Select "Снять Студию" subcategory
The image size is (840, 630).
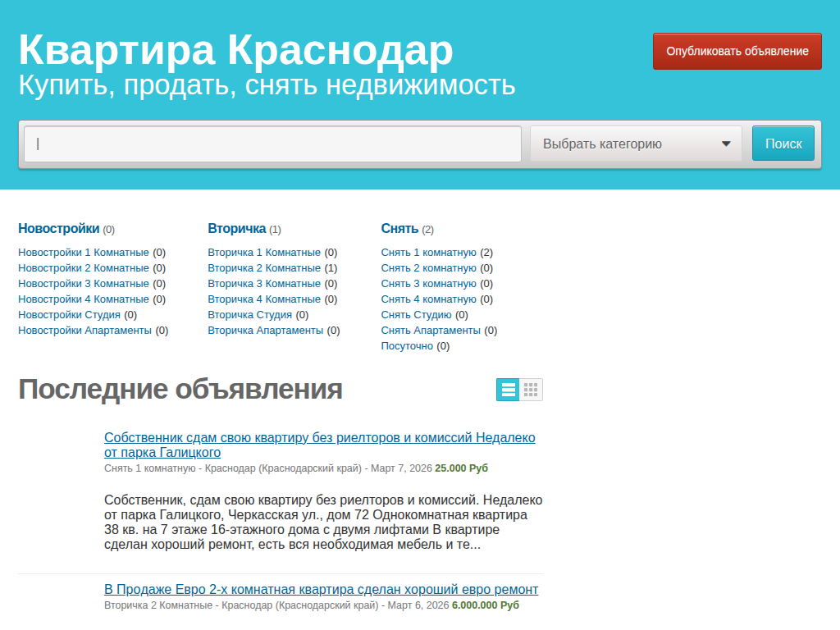coord(419,314)
